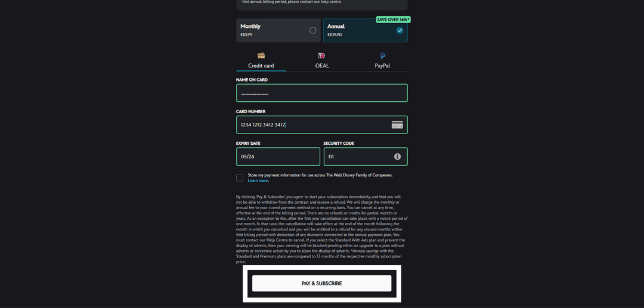Screen dimensions: 644x308
Task: Click the Security Code input field
Action: (365, 157)
